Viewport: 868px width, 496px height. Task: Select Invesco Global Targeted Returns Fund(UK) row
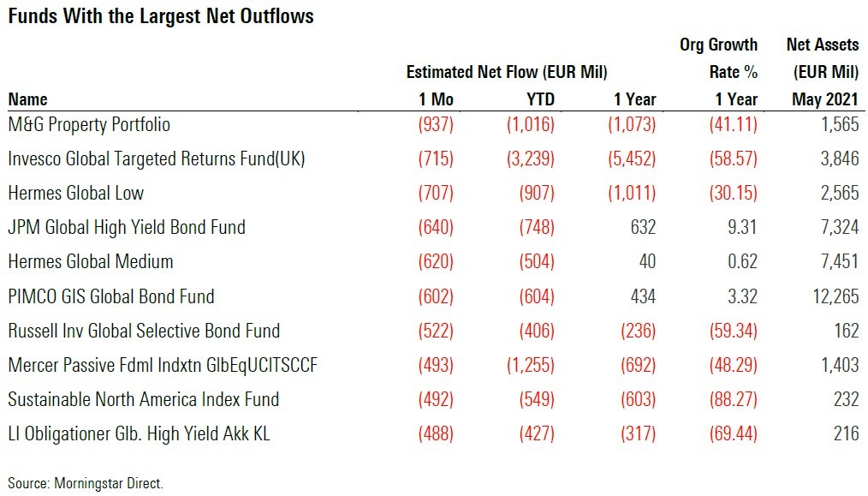pyautogui.click(x=157, y=159)
